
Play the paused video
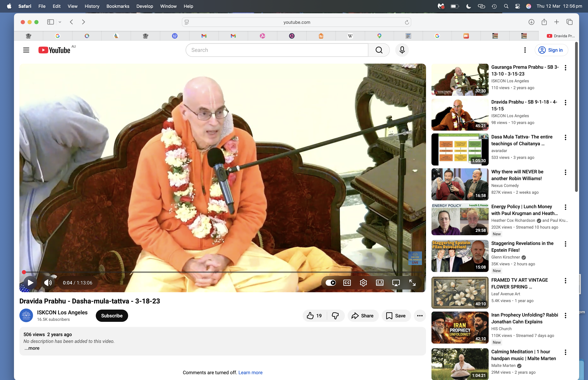pyautogui.click(x=30, y=283)
